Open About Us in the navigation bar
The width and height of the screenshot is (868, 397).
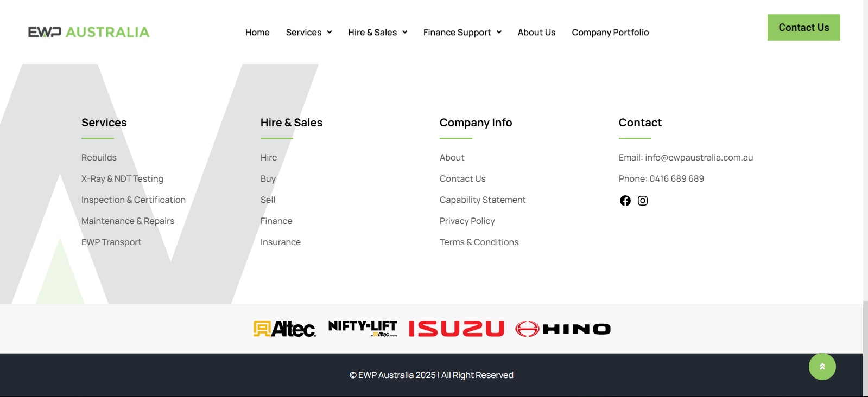(536, 33)
